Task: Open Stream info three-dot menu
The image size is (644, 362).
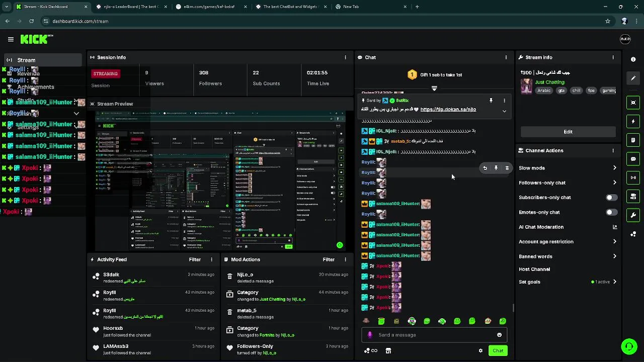Action: (x=613, y=57)
